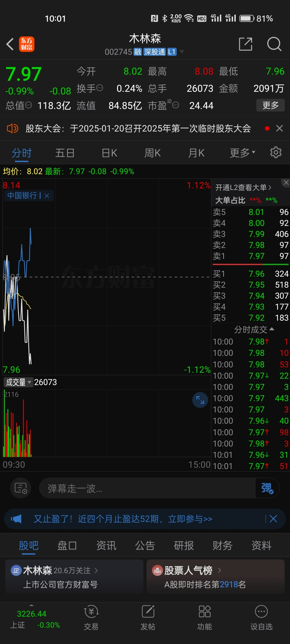Viewport: 290px width, 644px height.
Task: Open the 功能 functions icon
Action: point(205,618)
